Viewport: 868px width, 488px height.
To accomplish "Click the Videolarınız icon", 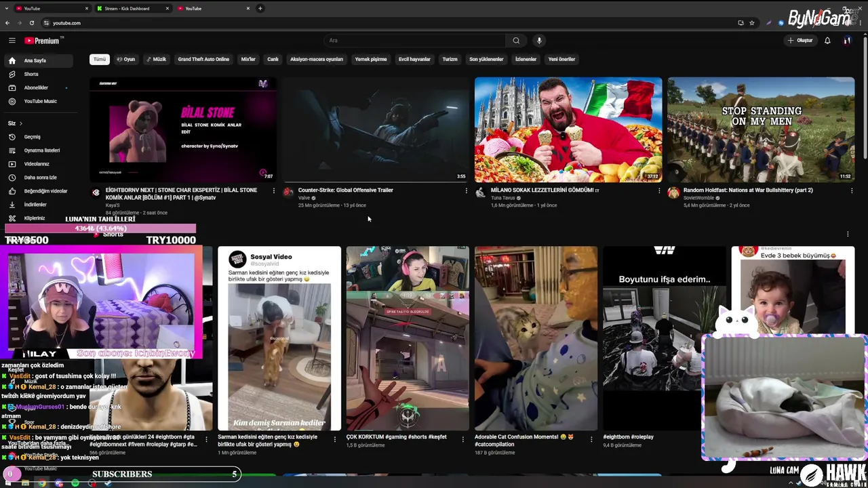I will pyautogui.click(x=12, y=164).
